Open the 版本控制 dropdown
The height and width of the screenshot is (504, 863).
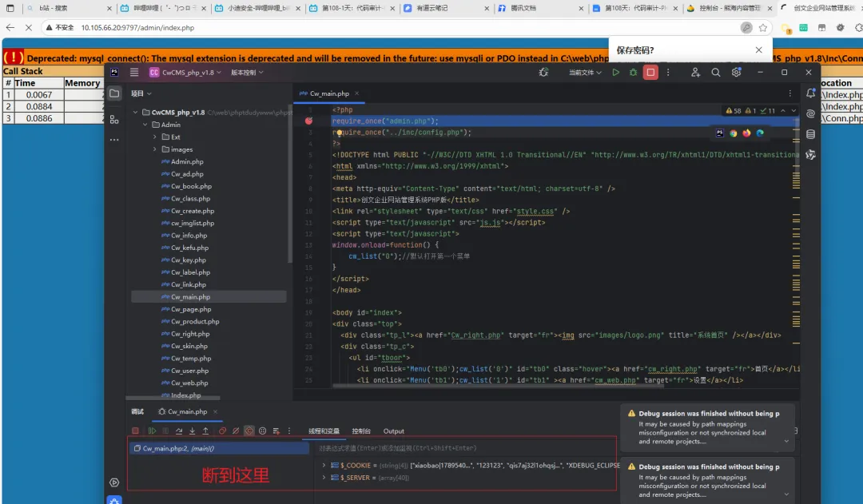[x=247, y=72]
